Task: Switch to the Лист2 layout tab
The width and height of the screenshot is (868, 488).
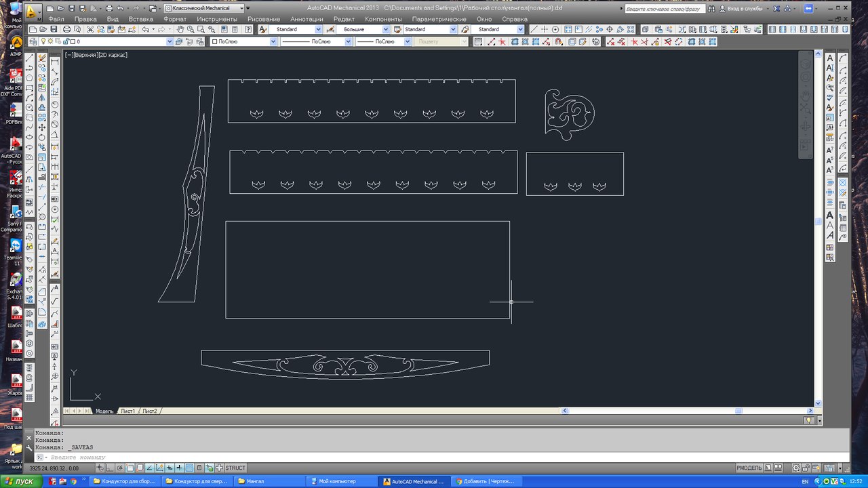Action: pyautogui.click(x=150, y=411)
